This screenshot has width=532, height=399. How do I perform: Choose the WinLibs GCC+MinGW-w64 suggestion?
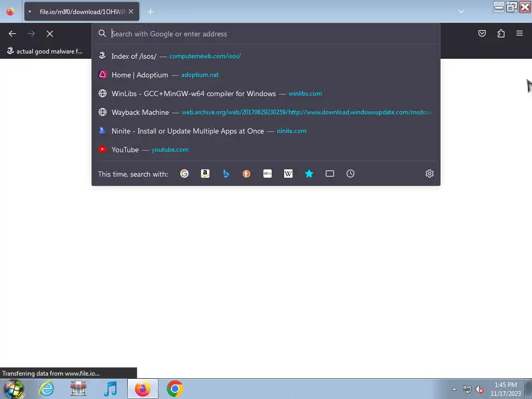(265, 94)
